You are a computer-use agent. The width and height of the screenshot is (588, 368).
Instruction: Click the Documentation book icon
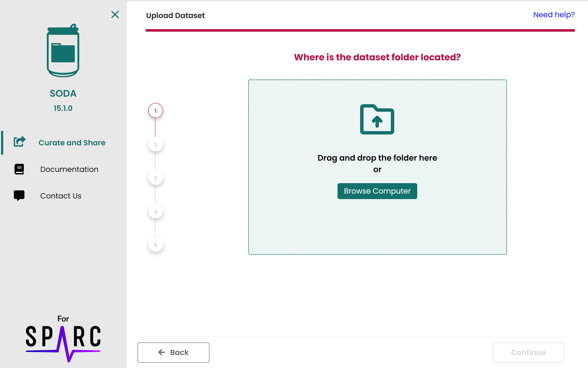click(x=19, y=169)
